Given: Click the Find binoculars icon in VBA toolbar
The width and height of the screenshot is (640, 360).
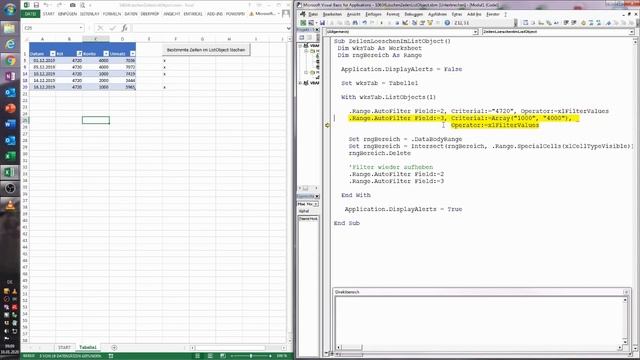Looking at the screenshot, I should pyautogui.click(x=356, y=23).
